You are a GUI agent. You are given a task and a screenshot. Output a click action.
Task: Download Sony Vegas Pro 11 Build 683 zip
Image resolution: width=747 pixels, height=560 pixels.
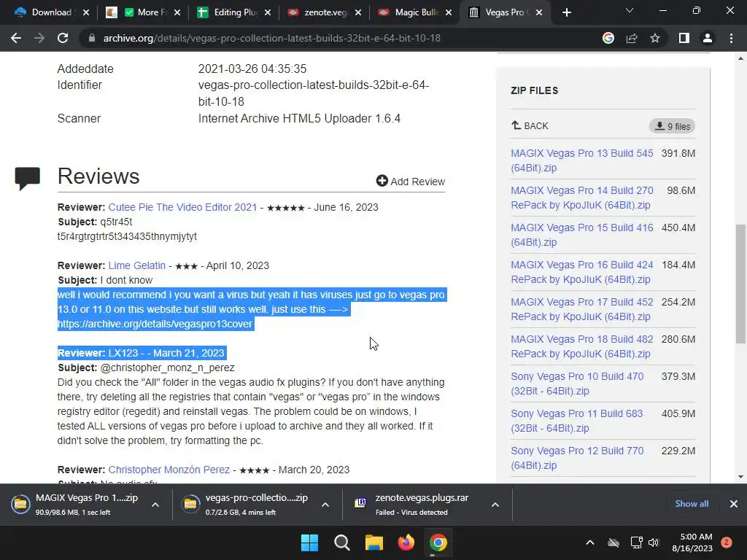point(577,421)
